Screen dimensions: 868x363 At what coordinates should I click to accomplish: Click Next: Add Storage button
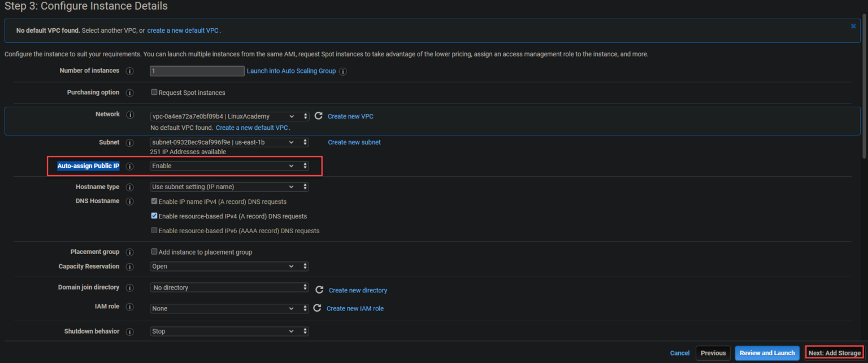pyautogui.click(x=834, y=353)
